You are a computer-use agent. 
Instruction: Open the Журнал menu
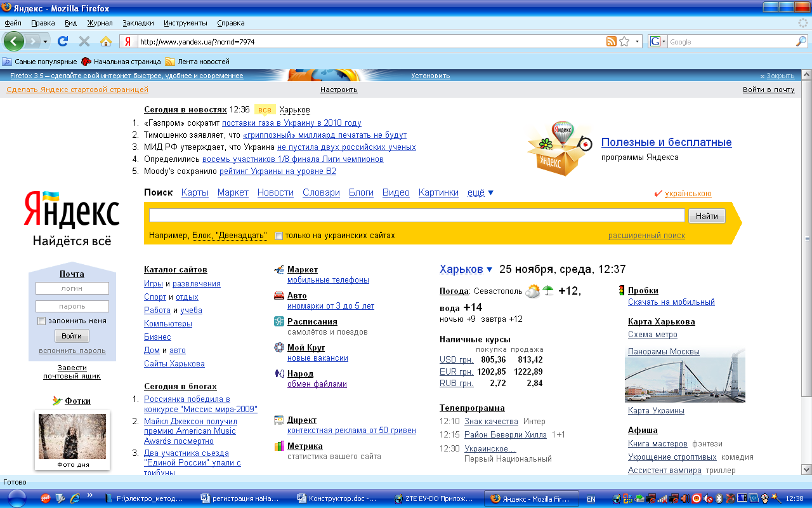pyautogui.click(x=100, y=23)
